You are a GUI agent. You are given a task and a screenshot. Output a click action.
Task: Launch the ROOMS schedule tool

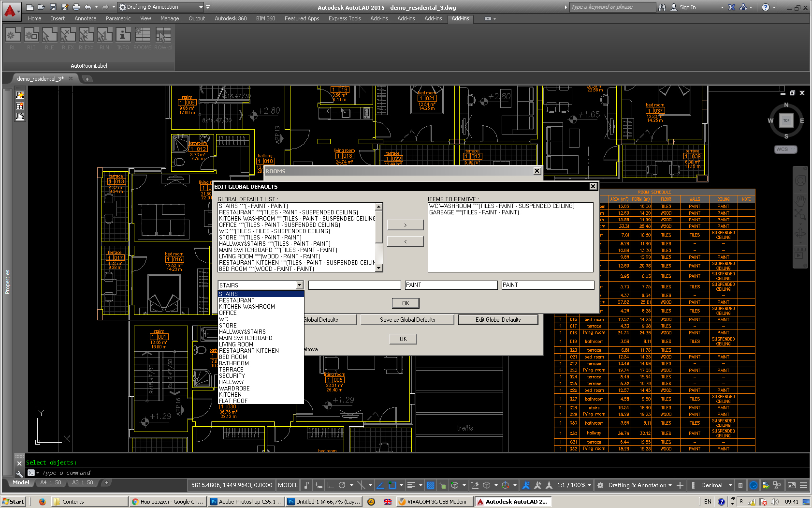142,35
